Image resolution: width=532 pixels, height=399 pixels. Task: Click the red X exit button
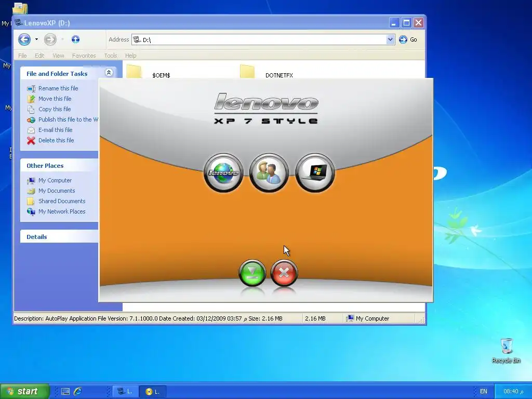pyautogui.click(x=284, y=273)
